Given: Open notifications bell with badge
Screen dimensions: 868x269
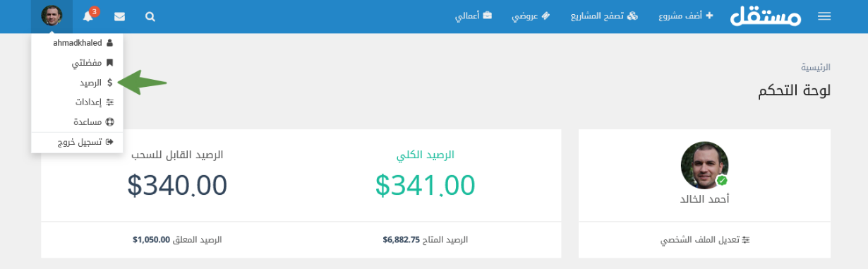Looking at the screenshot, I should [x=88, y=16].
